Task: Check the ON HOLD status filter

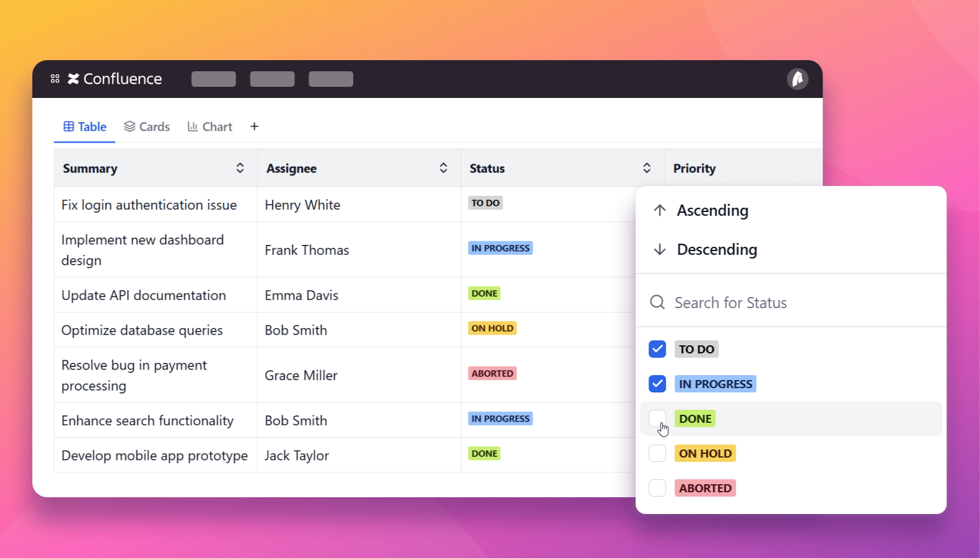Action: coord(657,453)
